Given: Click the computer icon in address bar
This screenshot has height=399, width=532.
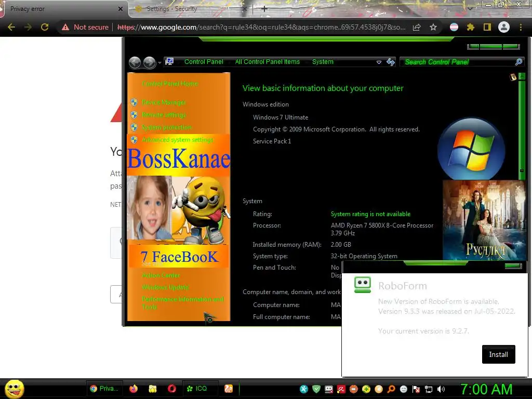Looking at the screenshot, I should click(x=169, y=61).
